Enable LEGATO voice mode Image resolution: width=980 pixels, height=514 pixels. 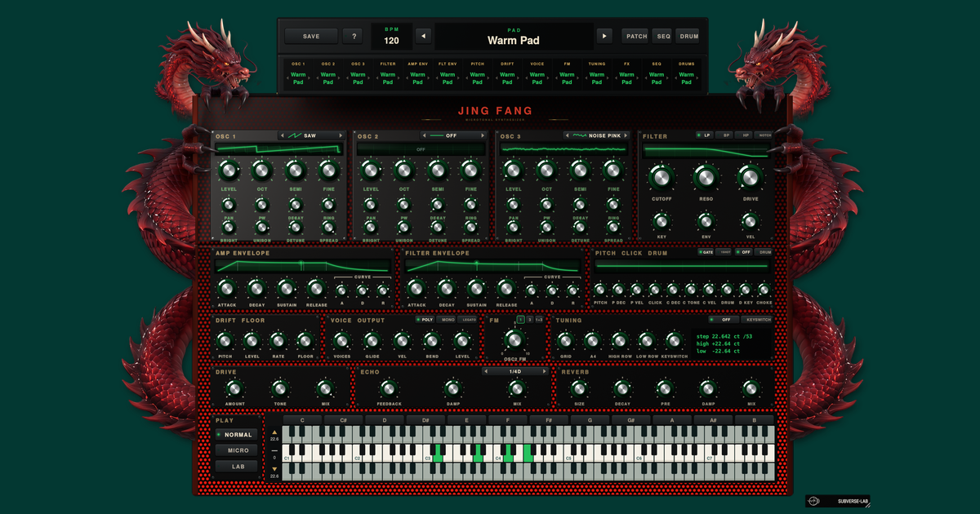point(469,320)
